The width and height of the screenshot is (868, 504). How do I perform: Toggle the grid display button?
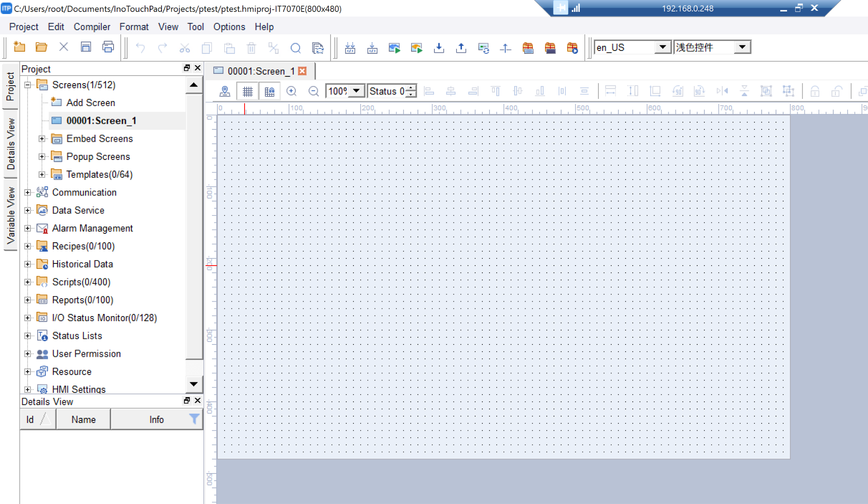[248, 91]
